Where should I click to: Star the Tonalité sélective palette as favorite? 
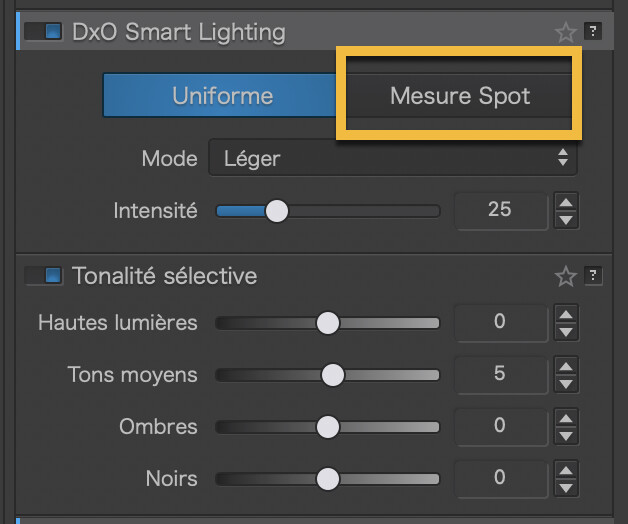[566, 276]
